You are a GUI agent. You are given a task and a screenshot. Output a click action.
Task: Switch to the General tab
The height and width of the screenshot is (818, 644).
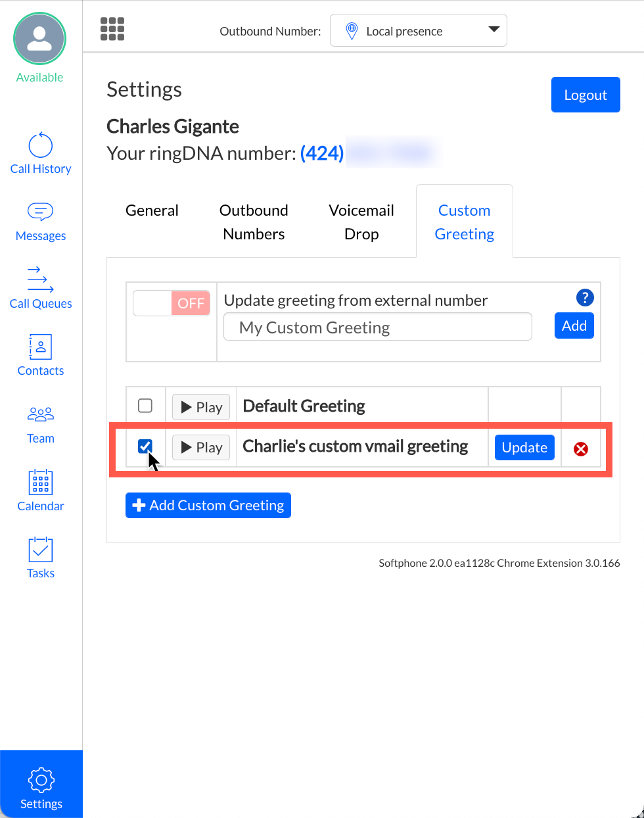(x=152, y=210)
